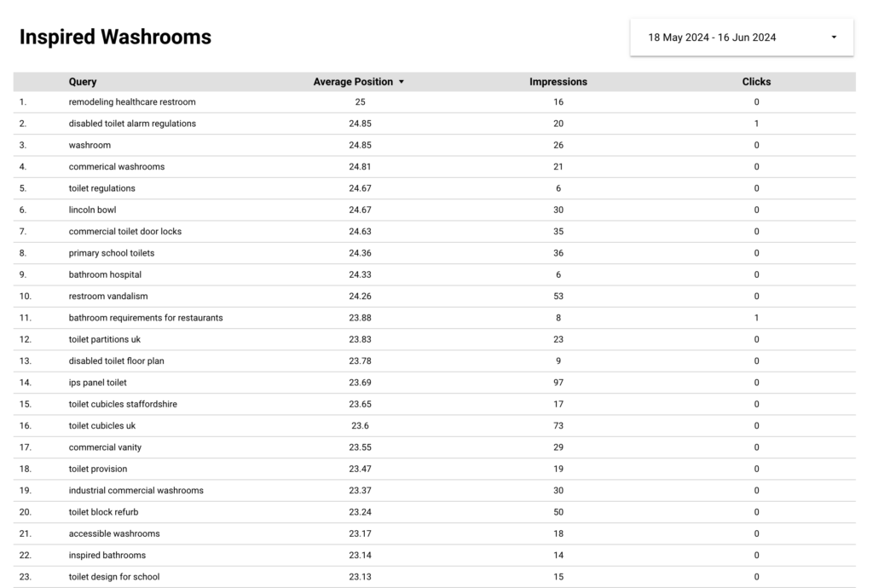873x588 pixels.
Task: Click the 'toilet cubicles staffordshire' query
Action: (123, 404)
